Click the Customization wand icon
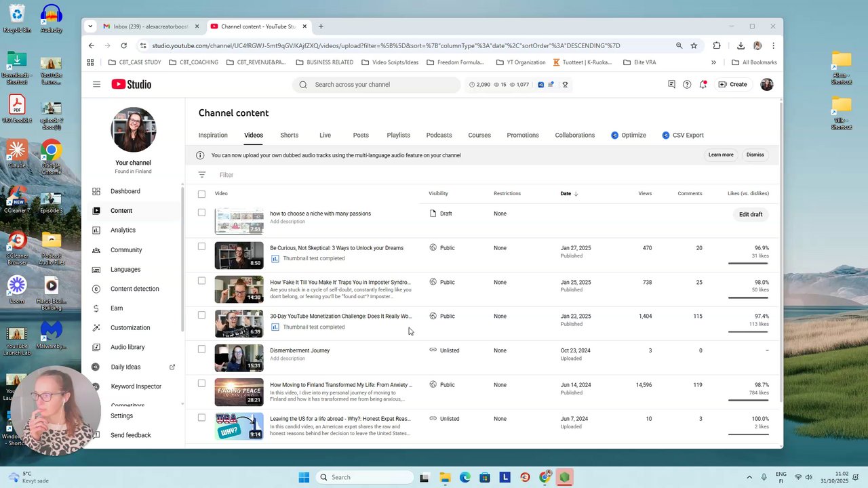 (96, 328)
